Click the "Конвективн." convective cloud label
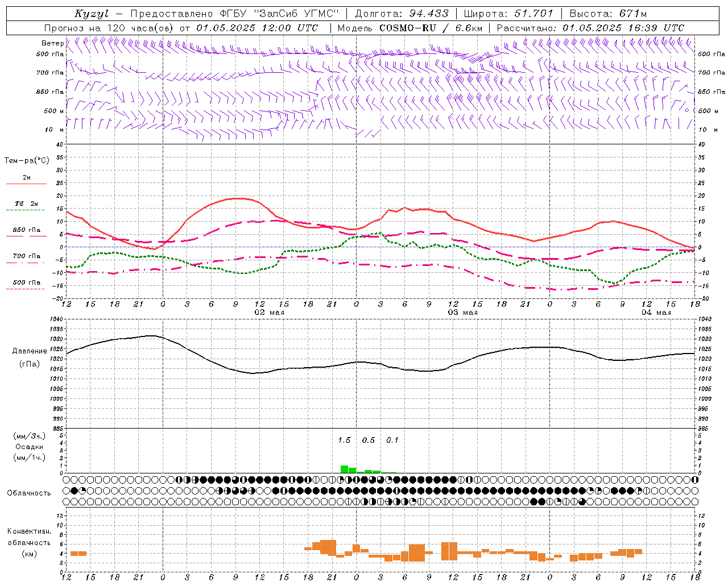728x582 pixels. pos(29,531)
